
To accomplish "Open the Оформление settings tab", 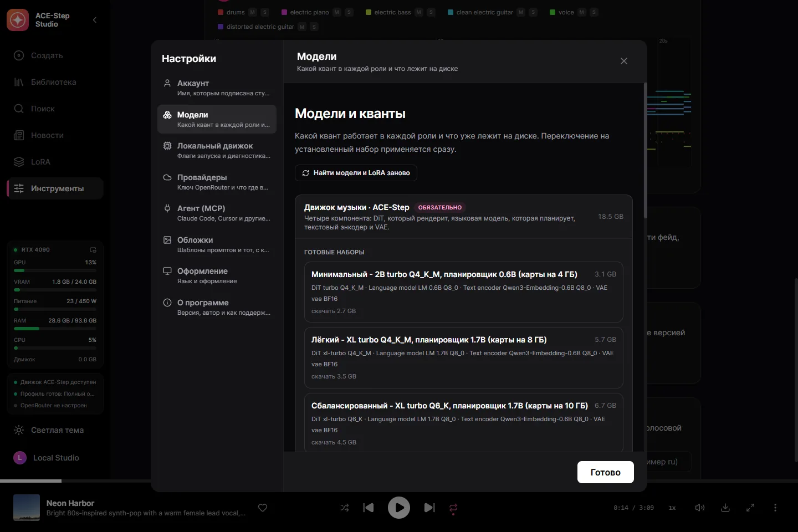I will tap(217, 275).
